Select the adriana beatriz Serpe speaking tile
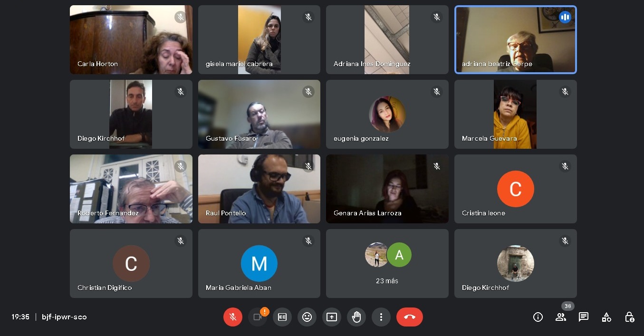Screen dimensions: 644x336 516,39
